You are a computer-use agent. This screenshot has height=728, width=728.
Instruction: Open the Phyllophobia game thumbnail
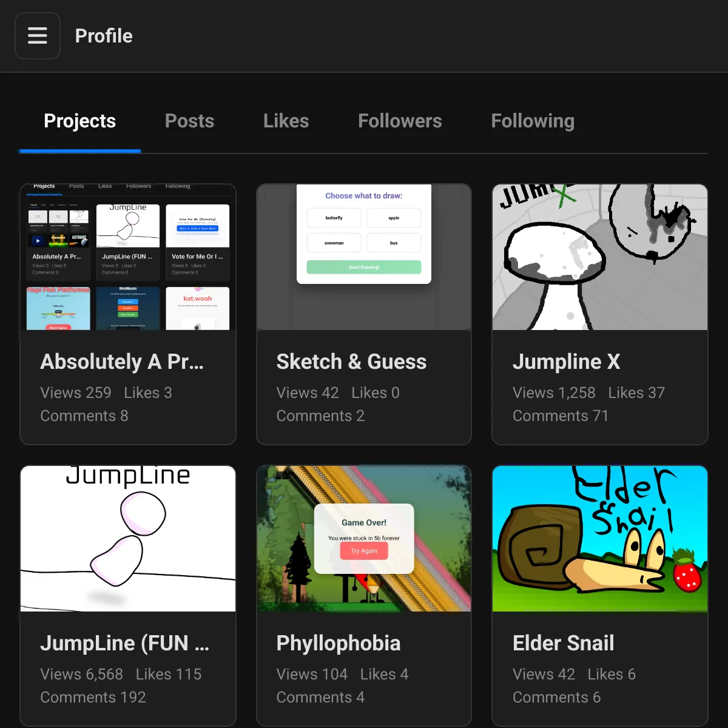364,539
